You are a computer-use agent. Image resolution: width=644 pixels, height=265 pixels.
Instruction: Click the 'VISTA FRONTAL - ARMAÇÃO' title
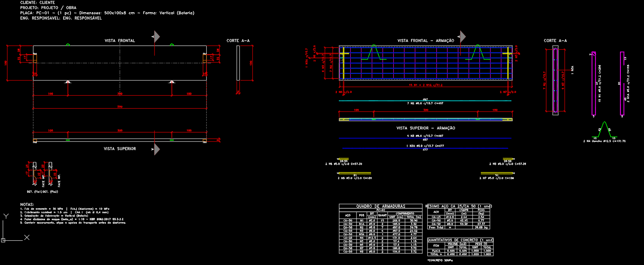[x=426, y=40]
